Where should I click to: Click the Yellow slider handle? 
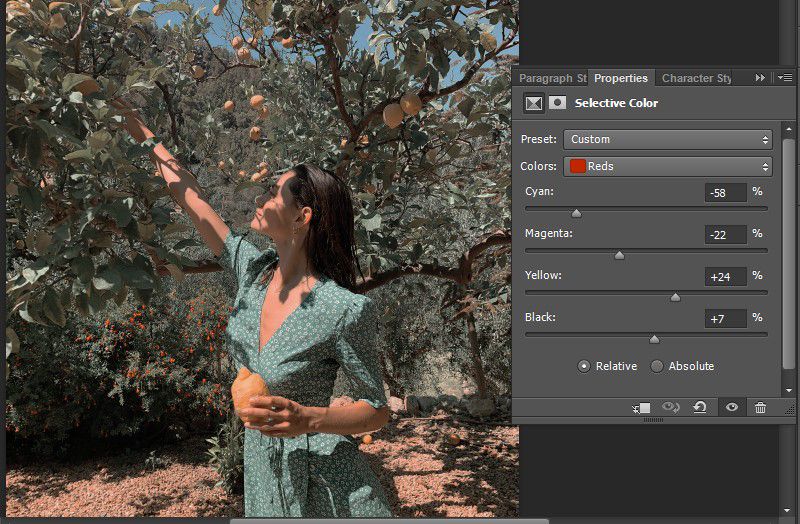pos(676,297)
